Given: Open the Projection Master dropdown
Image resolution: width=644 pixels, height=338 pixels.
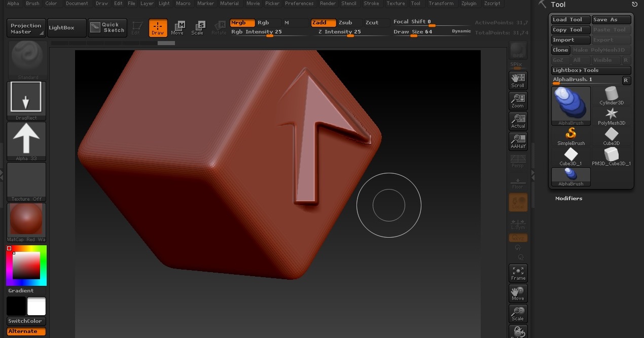Looking at the screenshot, I should click(x=26, y=28).
